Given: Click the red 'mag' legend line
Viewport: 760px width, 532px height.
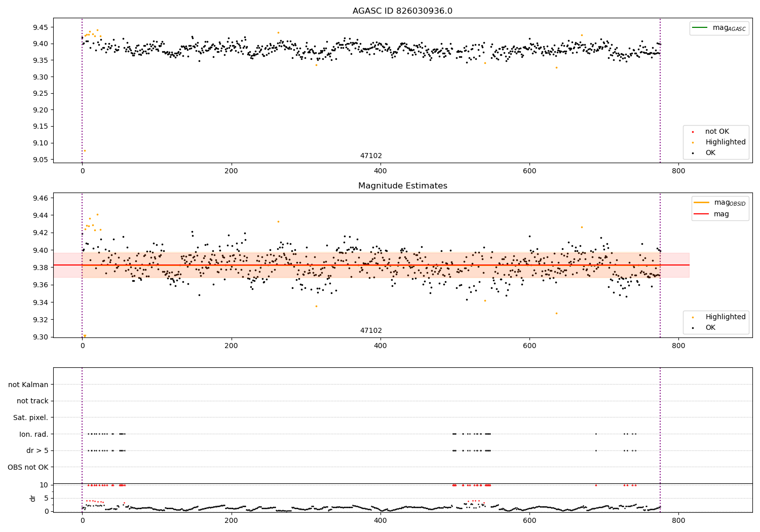Looking at the screenshot, I should (x=702, y=214).
